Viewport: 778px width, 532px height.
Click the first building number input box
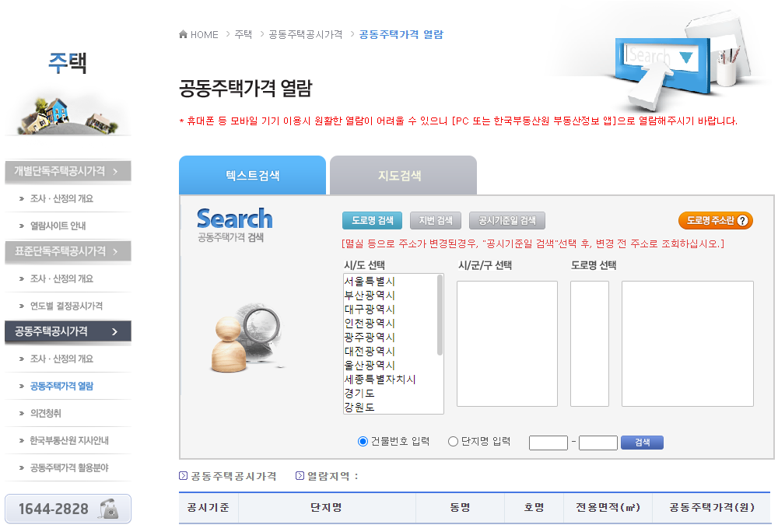click(x=548, y=442)
